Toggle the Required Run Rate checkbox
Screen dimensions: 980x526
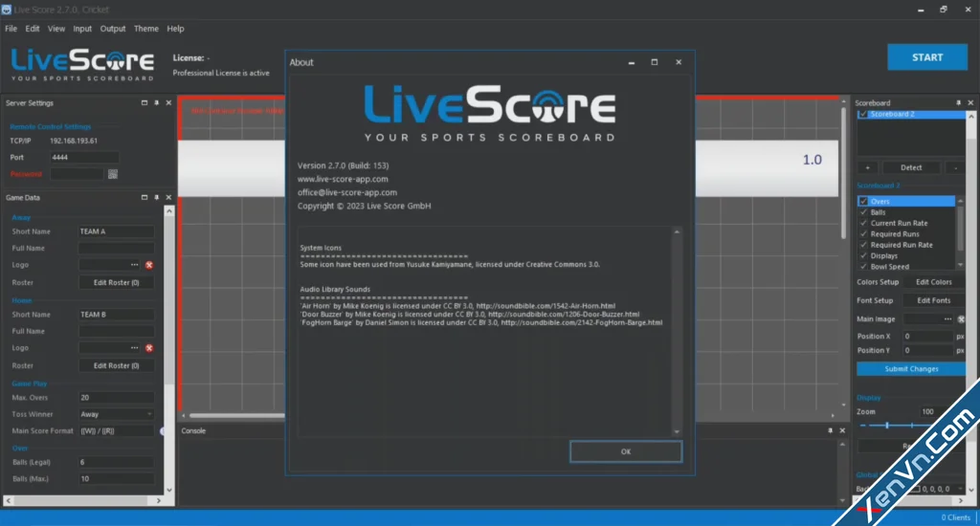(x=864, y=245)
